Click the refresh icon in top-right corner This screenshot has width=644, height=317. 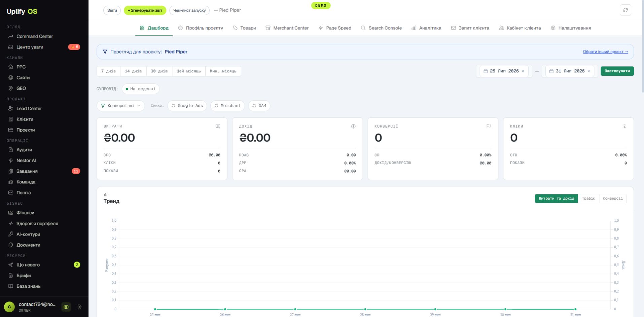click(625, 10)
